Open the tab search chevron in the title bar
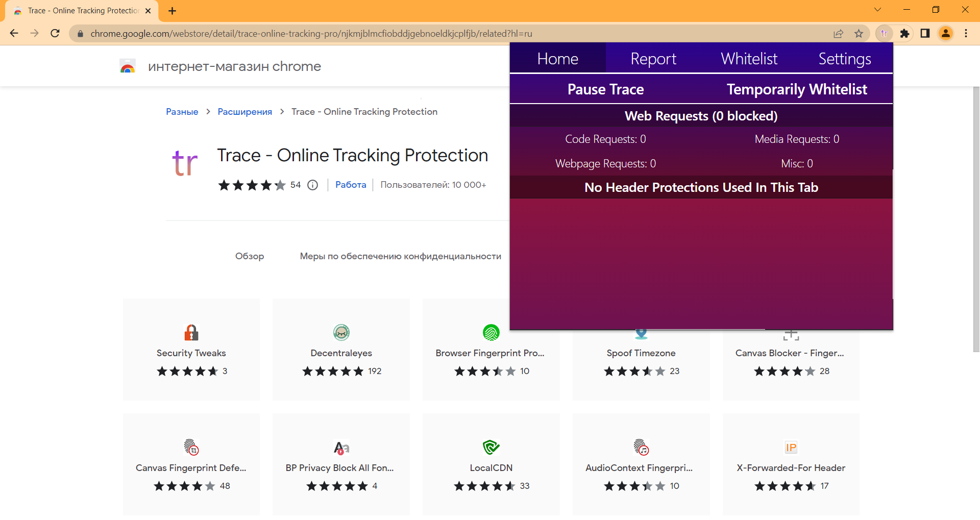Screen dimensions: 980x520 [x=877, y=10]
